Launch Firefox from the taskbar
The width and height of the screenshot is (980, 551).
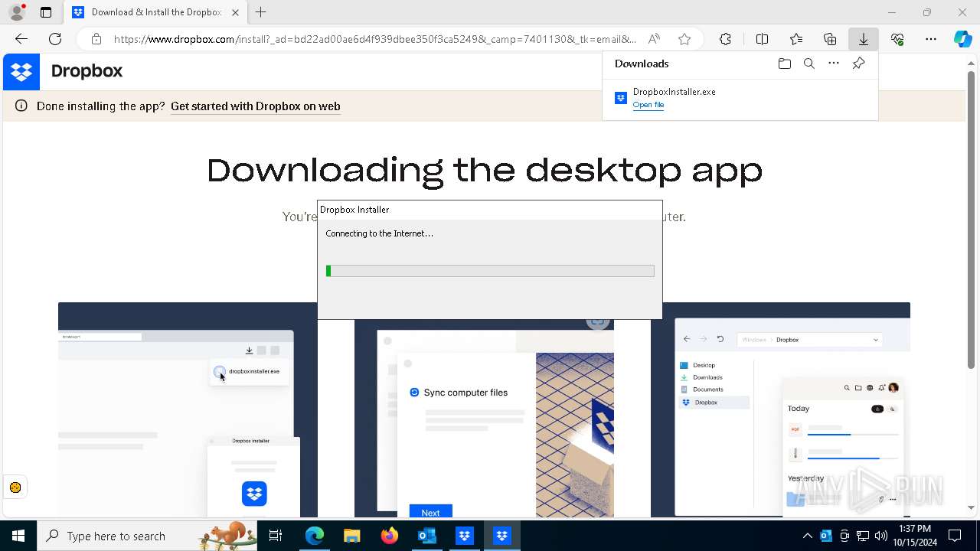[390, 536]
